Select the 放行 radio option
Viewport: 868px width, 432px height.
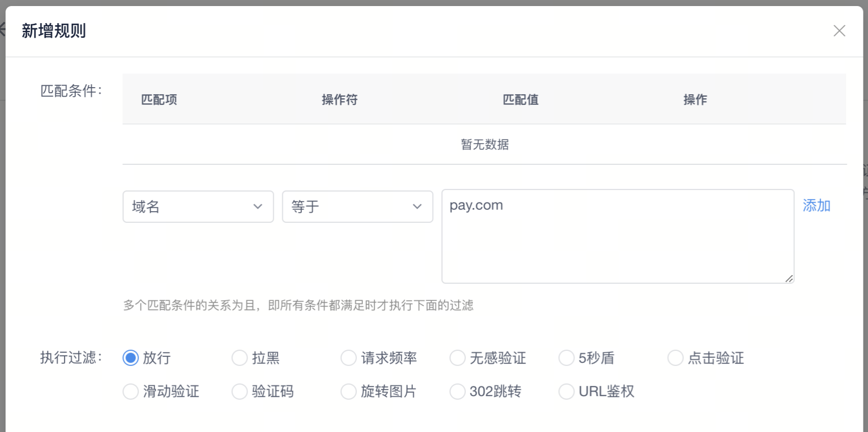(131, 358)
